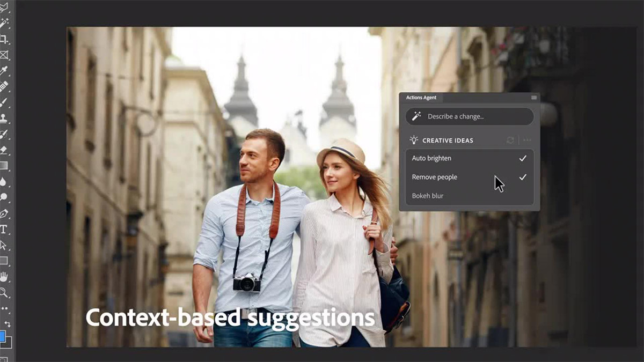The image size is (644, 362).
Task: Pick the Eyedropper tool
Action: tap(4, 70)
